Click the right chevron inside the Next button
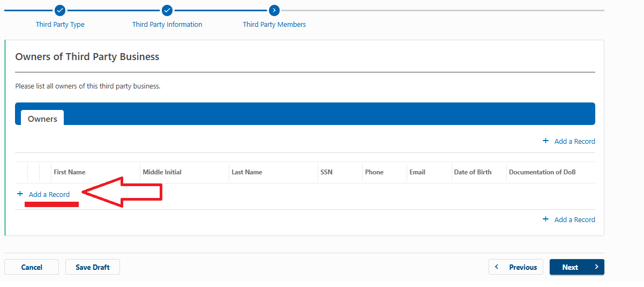Viewport: 644px width, 287px height. (x=596, y=267)
